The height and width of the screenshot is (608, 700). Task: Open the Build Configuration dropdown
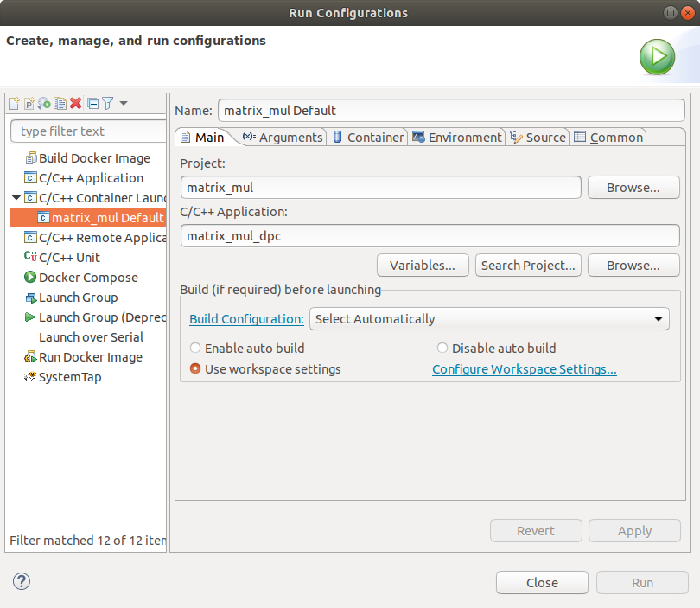[x=489, y=319]
